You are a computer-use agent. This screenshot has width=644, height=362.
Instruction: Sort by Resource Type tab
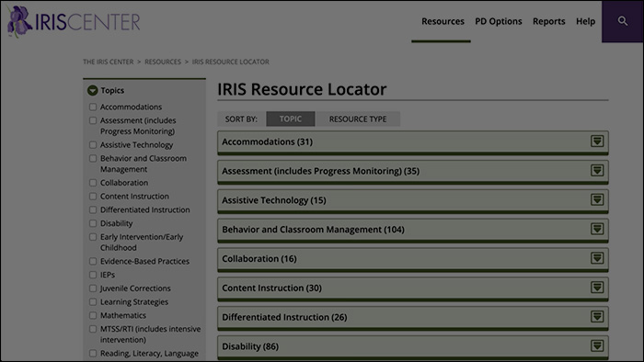[358, 119]
